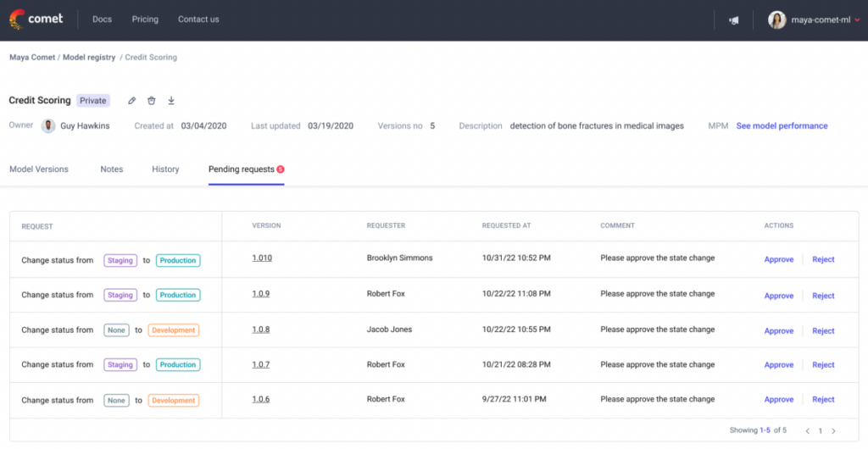Approve the version 1.0.10 request
868x449 pixels.
(778, 260)
